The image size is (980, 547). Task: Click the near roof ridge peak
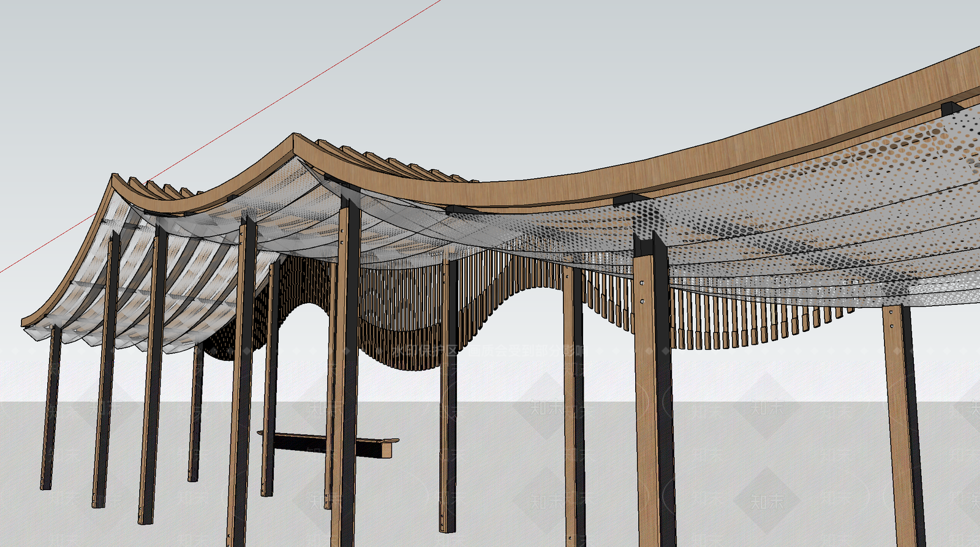click(295, 137)
